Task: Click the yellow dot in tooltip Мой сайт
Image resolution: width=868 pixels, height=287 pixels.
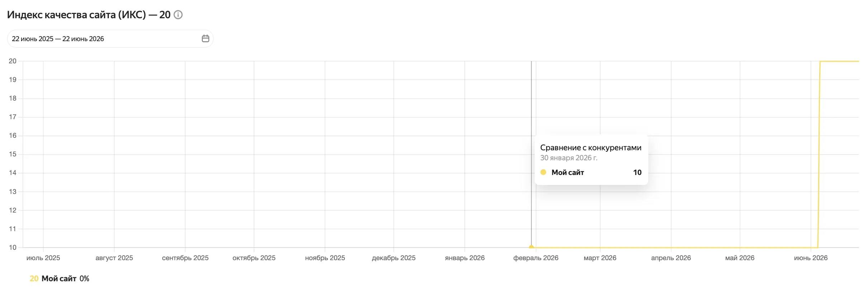Action: 543,172
